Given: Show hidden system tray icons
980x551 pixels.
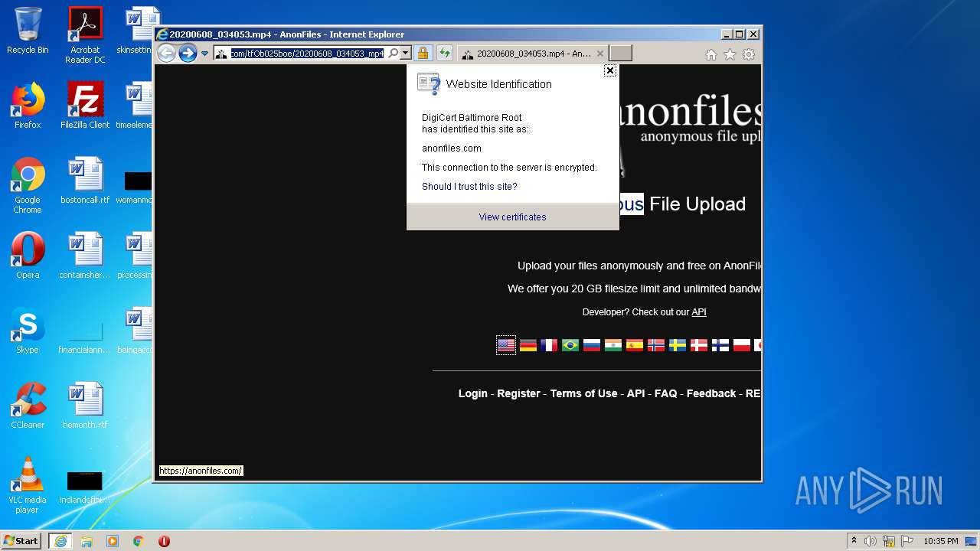Looking at the screenshot, I should (854, 541).
